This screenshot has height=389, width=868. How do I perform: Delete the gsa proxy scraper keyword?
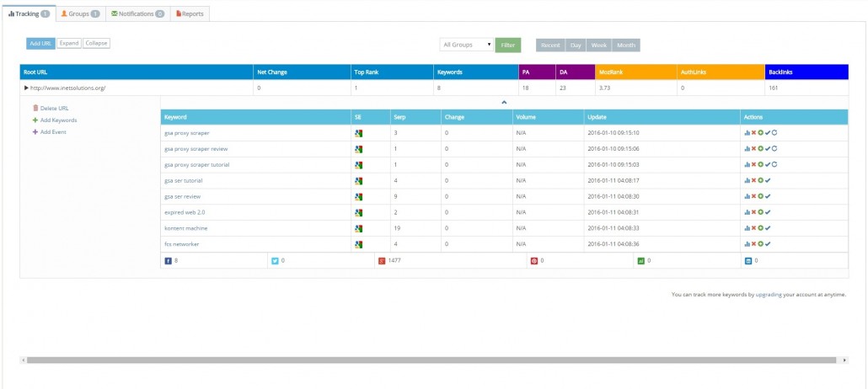pyautogui.click(x=754, y=133)
